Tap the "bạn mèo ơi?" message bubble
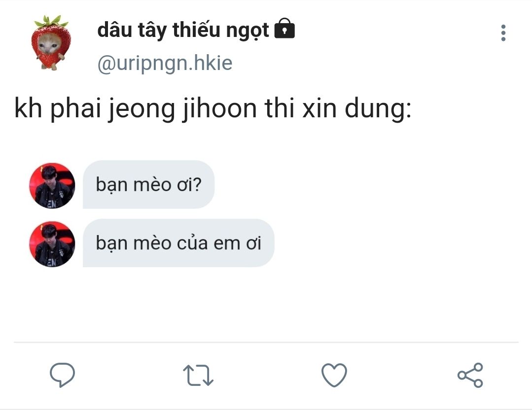This screenshot has width=532, height=410. pos(148,184)
